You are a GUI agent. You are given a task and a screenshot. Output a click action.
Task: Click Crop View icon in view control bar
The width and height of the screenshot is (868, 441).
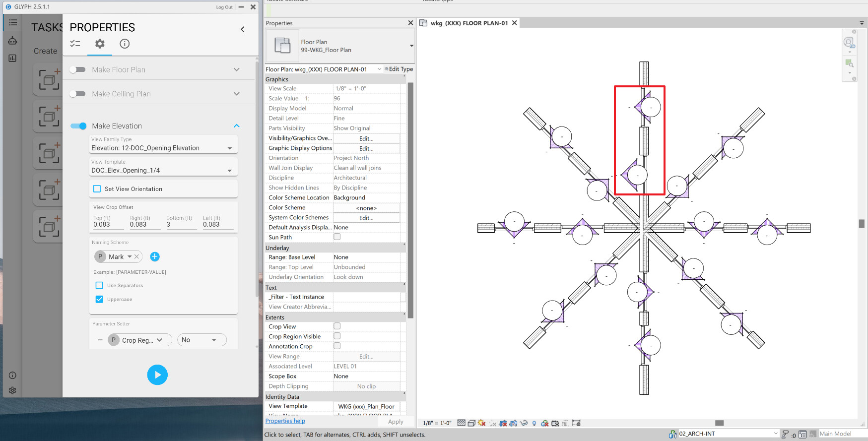(503, 423)
